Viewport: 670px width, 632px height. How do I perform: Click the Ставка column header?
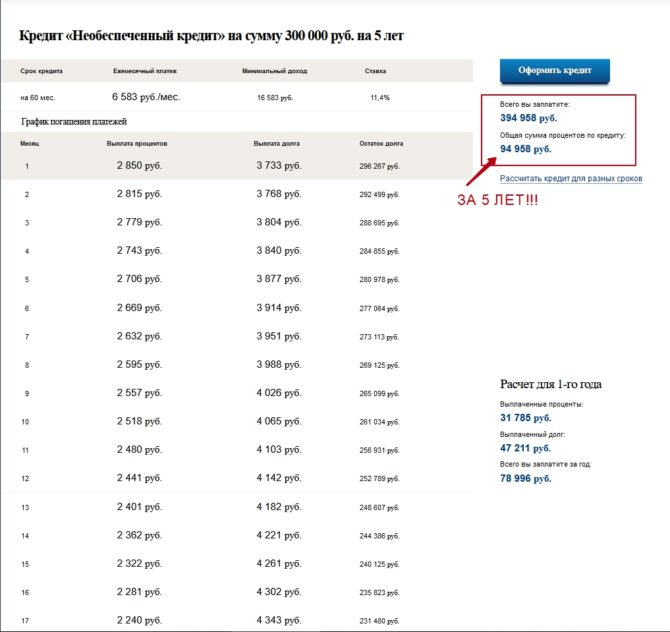click(375, 71)
